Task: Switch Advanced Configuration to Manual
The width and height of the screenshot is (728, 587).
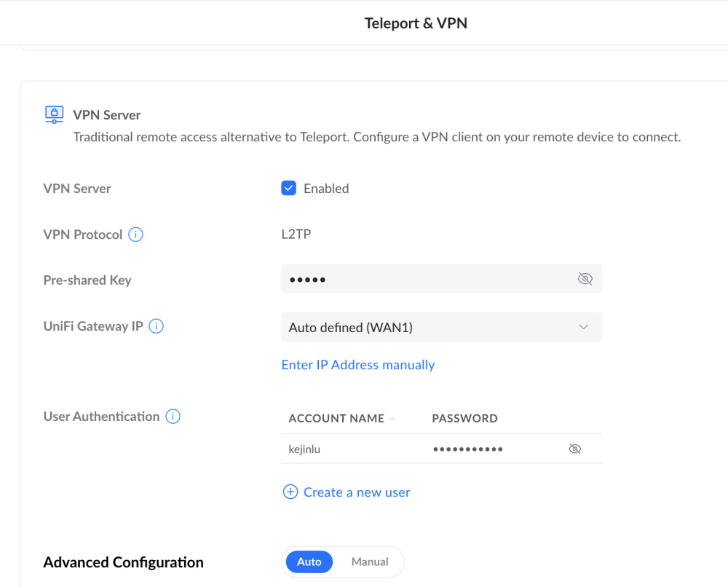Action: pos(370,562)
